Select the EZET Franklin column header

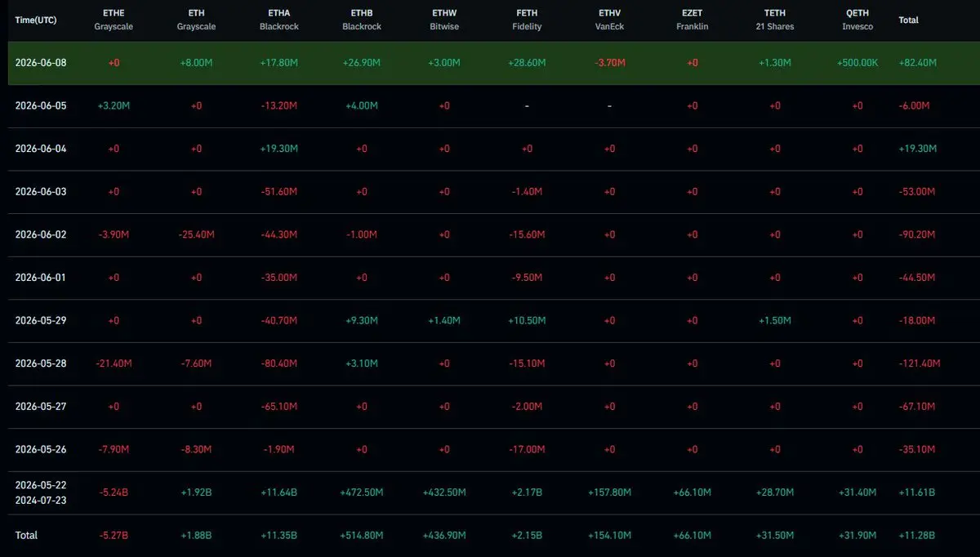[x=692, y=20]
